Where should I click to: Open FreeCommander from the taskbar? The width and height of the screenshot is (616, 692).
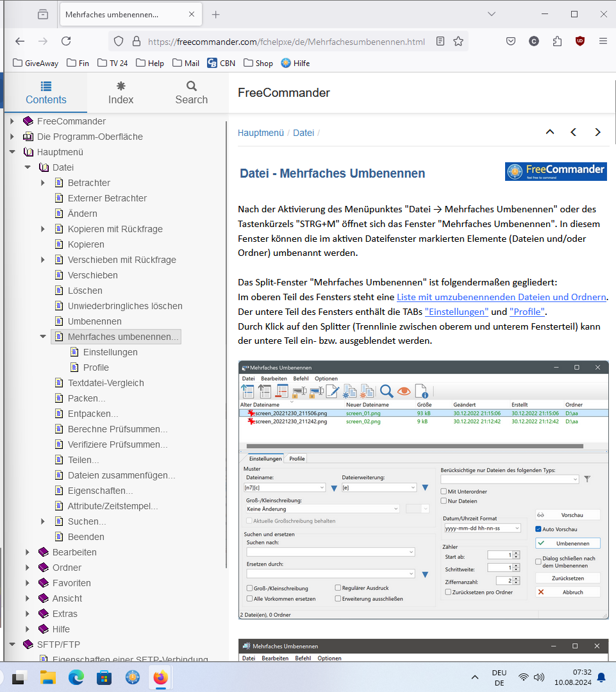132,677
